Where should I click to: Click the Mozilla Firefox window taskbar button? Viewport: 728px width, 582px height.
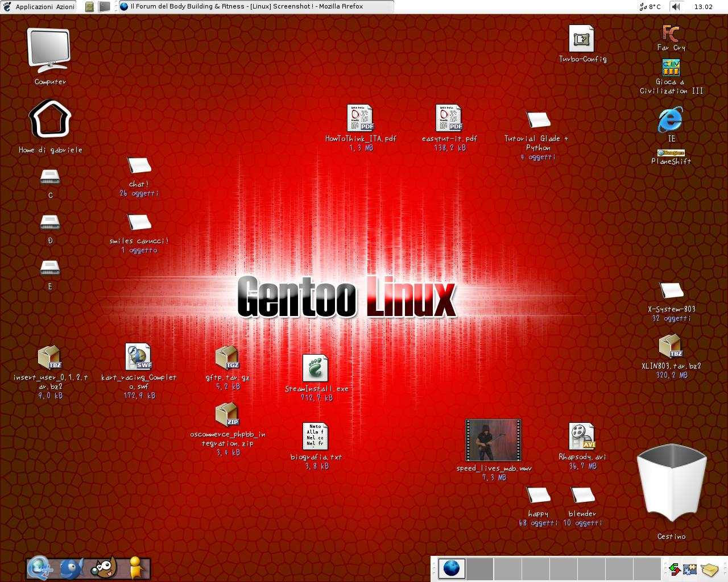tap(255, 7)
